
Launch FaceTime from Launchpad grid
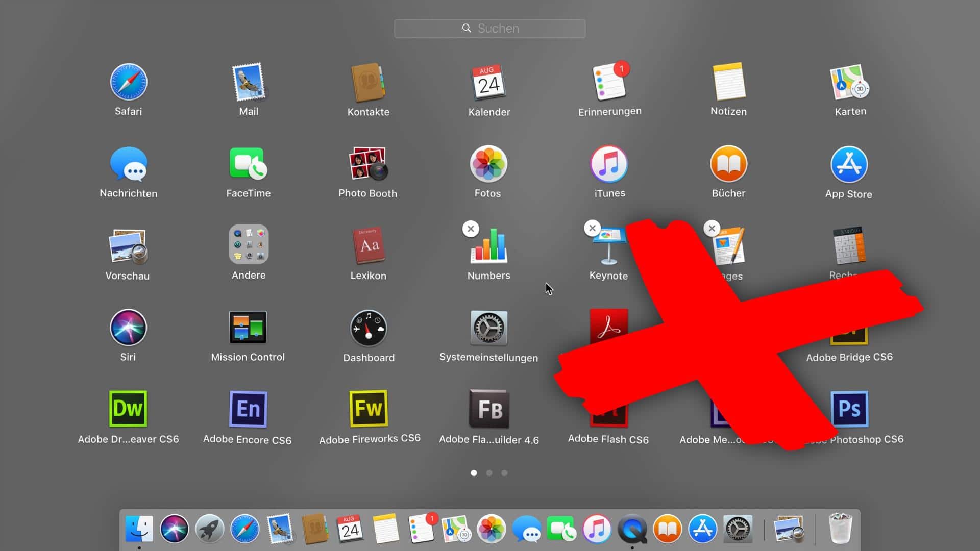pyautogui.click(x=249, y=164)
